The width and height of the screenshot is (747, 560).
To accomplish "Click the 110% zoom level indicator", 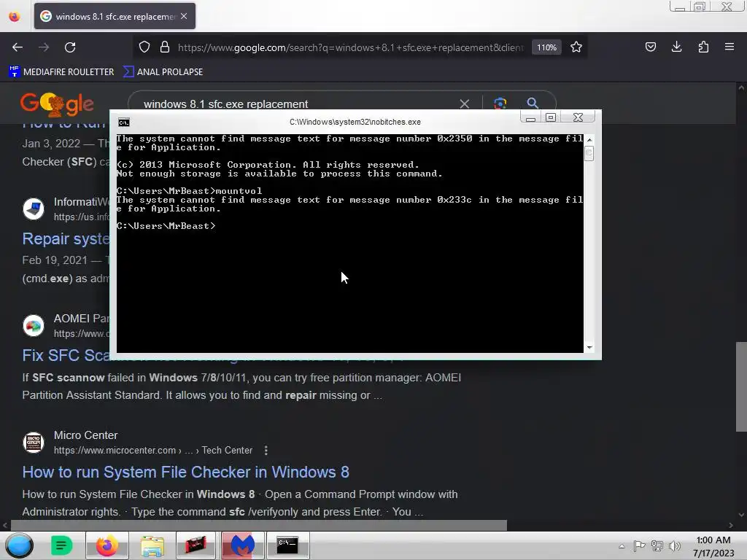I will (x=546, y=47).
